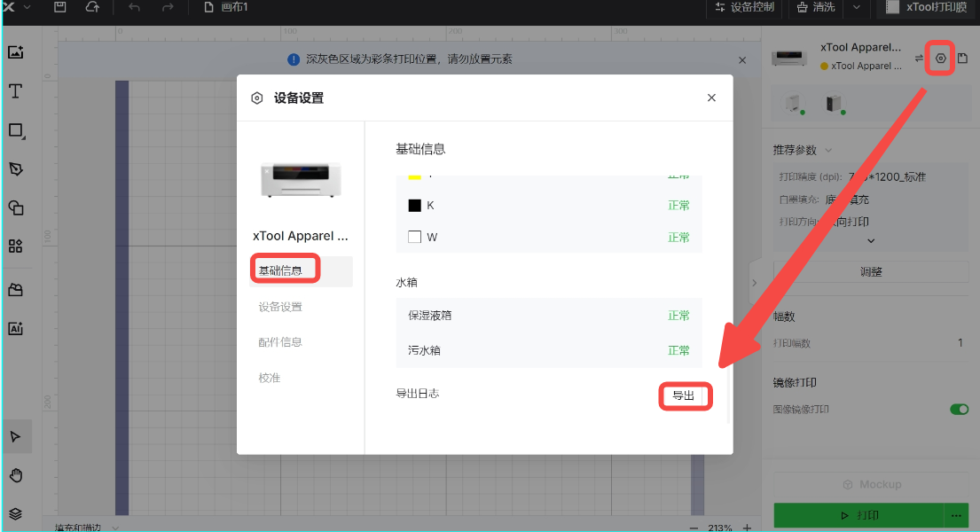Click the green 打印 print button
980x532 pixels.
[858, 515]
